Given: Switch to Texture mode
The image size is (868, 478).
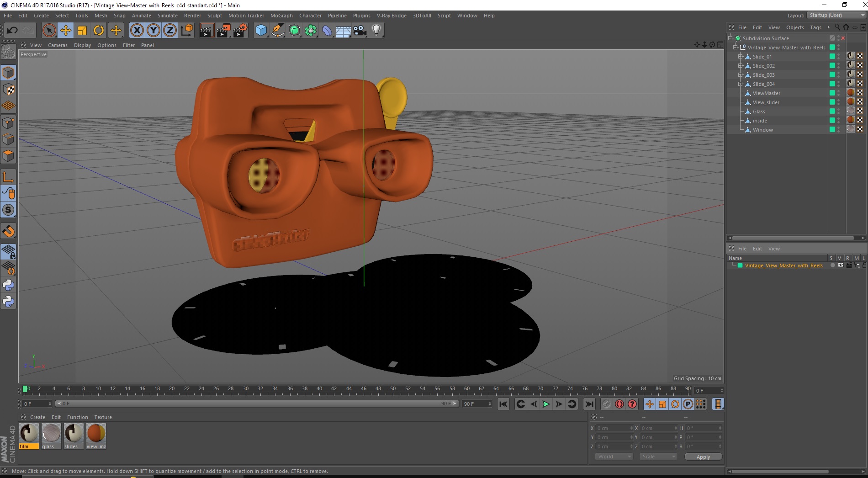Looking at the screenshot, I should click(x=8, y=90).
